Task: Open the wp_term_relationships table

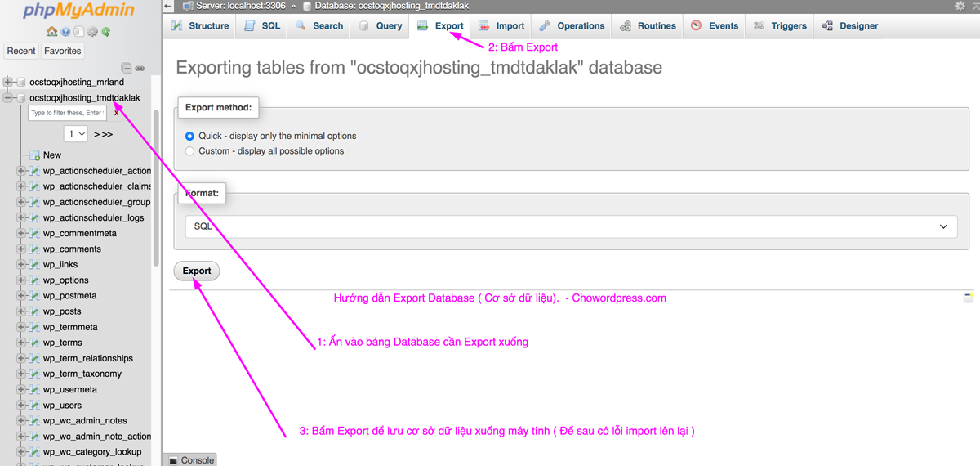Action: point(88,359)
